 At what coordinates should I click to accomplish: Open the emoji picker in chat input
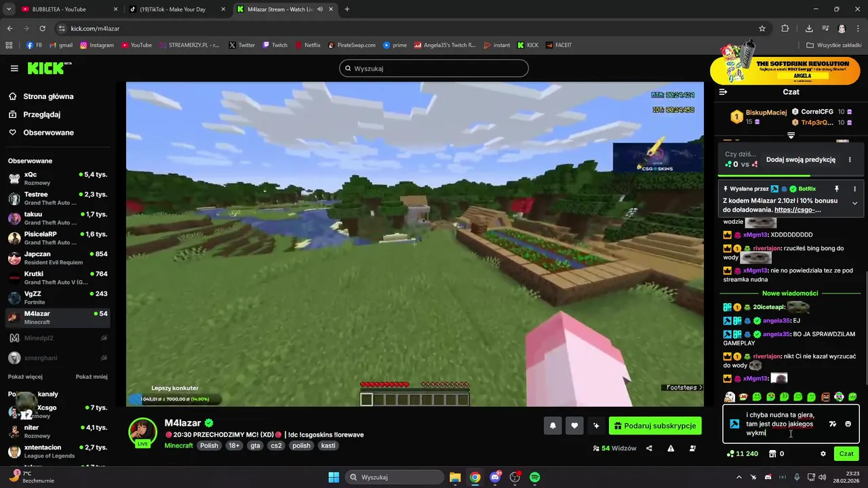click(x=848, y=424)
